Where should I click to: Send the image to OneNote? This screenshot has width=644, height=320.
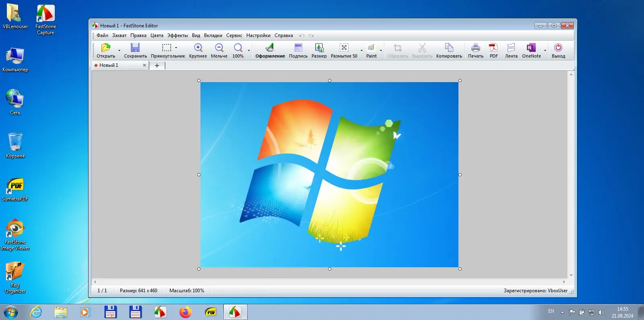531,48
